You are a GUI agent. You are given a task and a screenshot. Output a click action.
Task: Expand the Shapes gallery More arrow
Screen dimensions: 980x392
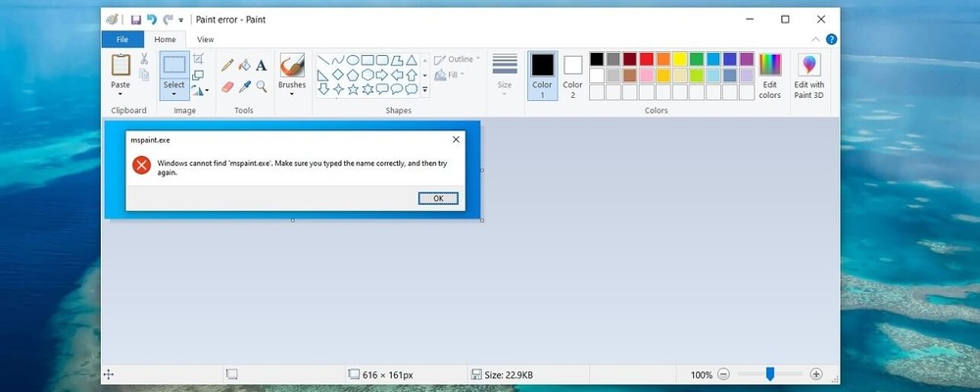click(x=425, y=90)
